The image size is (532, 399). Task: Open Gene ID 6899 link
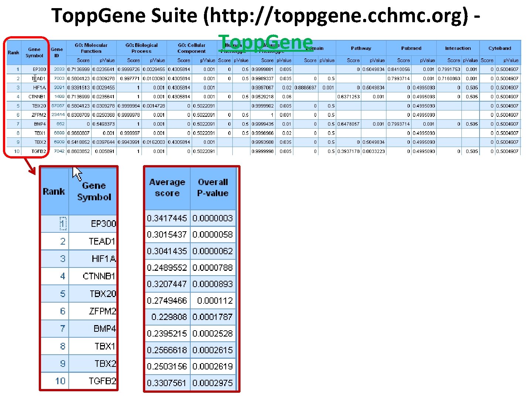coord(59,133)
